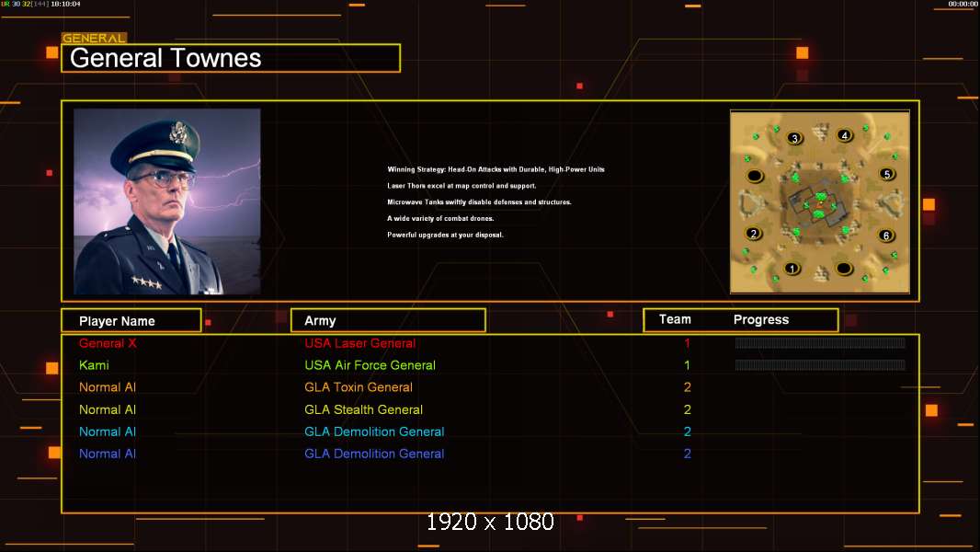Viewport: 980px width, 552px height.
Task: Click the USA Air Force General army entry
Action: (370, 365)
